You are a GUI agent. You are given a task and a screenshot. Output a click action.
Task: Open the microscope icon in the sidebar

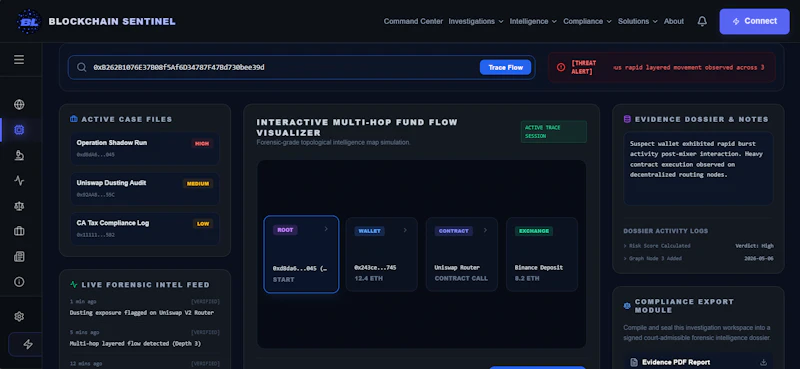19,155
